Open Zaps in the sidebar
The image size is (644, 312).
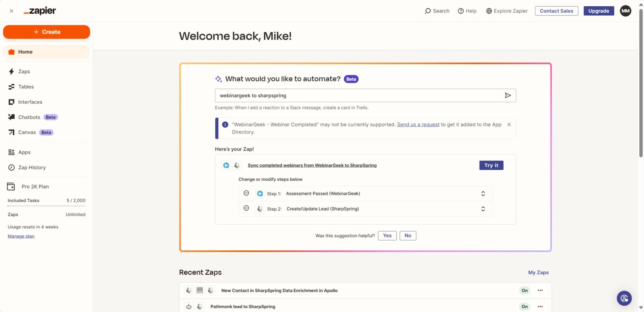click(x=24, y=72)
